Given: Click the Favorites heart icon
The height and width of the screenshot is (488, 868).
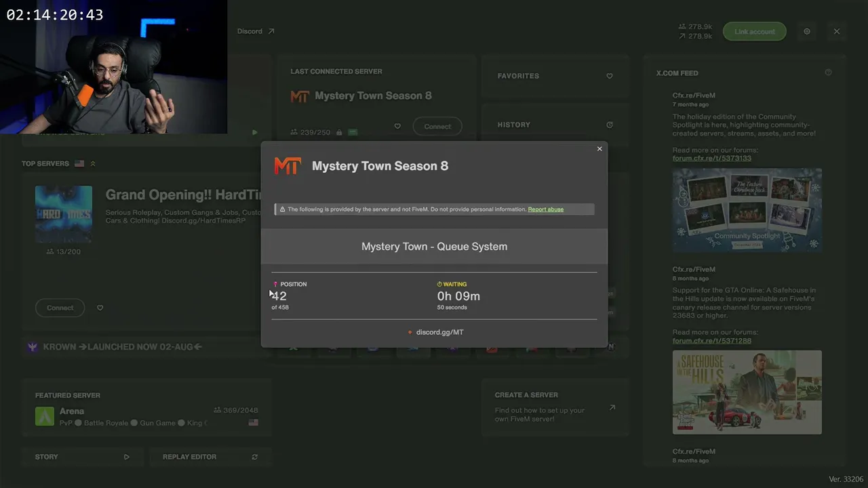Looking at the screenshot, I should coord(610,76).
